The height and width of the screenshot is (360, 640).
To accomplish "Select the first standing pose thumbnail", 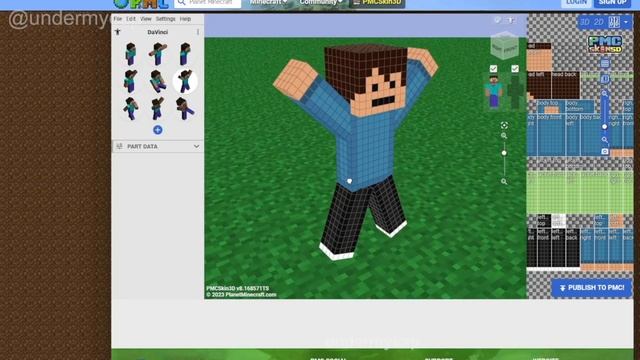I will (131, 54).
